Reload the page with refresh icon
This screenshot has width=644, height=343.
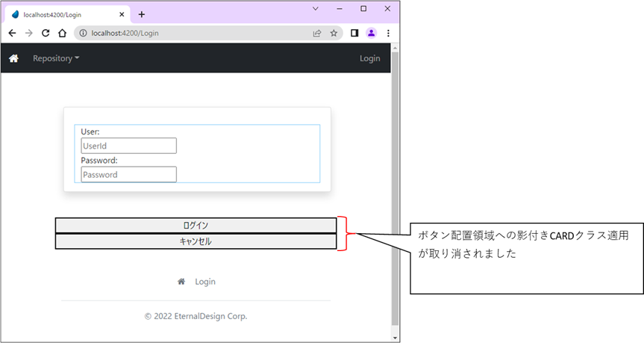click(x=46, y=33)
